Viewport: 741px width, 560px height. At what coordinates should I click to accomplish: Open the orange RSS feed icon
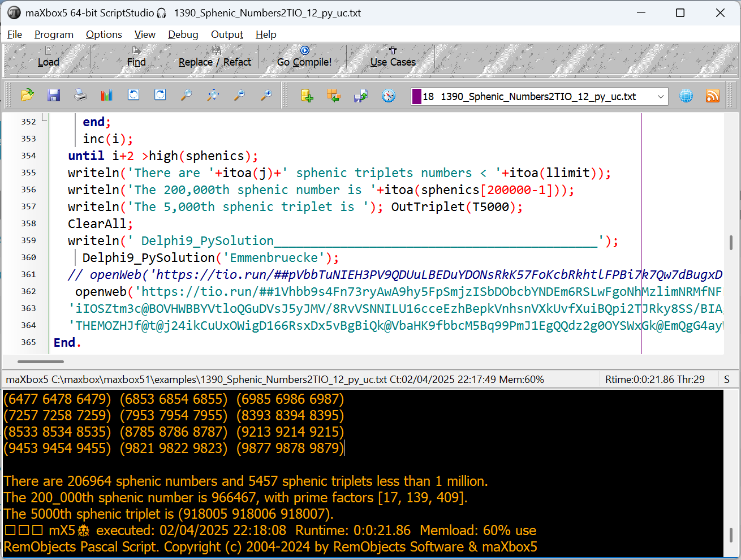click(713, 96)
